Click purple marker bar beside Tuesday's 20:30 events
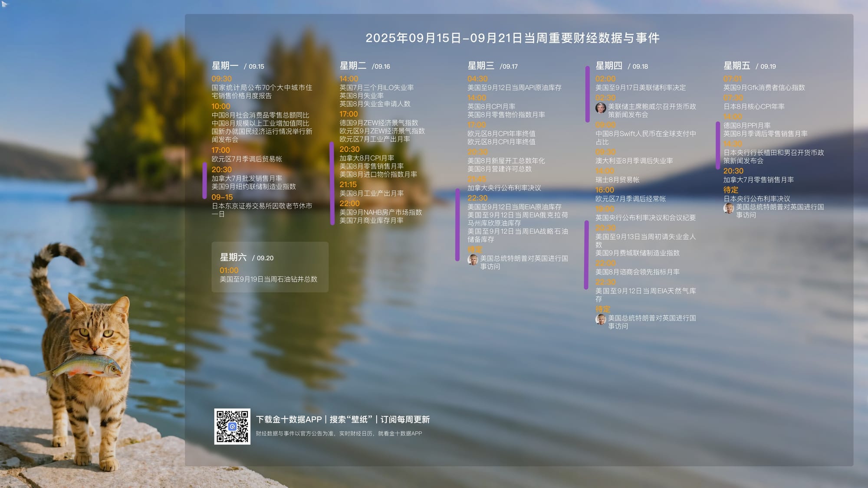Viewport: 868px width, 488px height. click(332, 183)
